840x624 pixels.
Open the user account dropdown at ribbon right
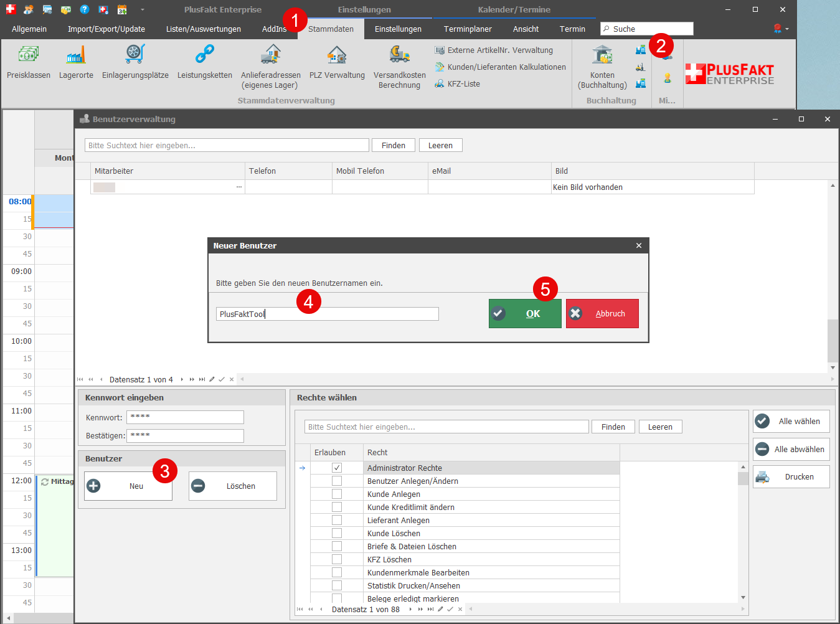coord(781,29)
